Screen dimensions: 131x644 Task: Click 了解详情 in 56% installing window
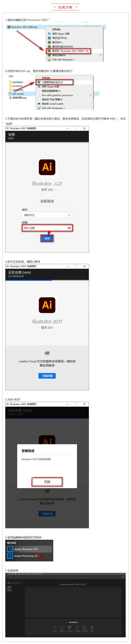point(47,376)
